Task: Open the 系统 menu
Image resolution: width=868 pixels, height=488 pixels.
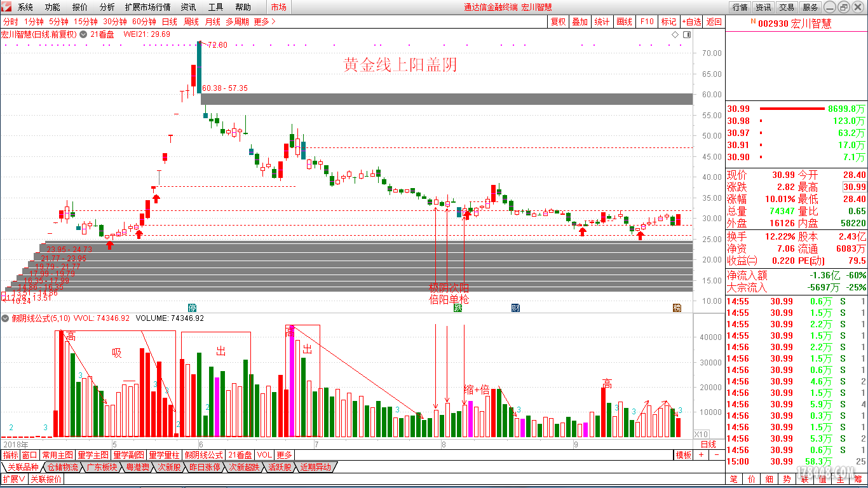Action: pyautogui.click(x=25, y=7)
